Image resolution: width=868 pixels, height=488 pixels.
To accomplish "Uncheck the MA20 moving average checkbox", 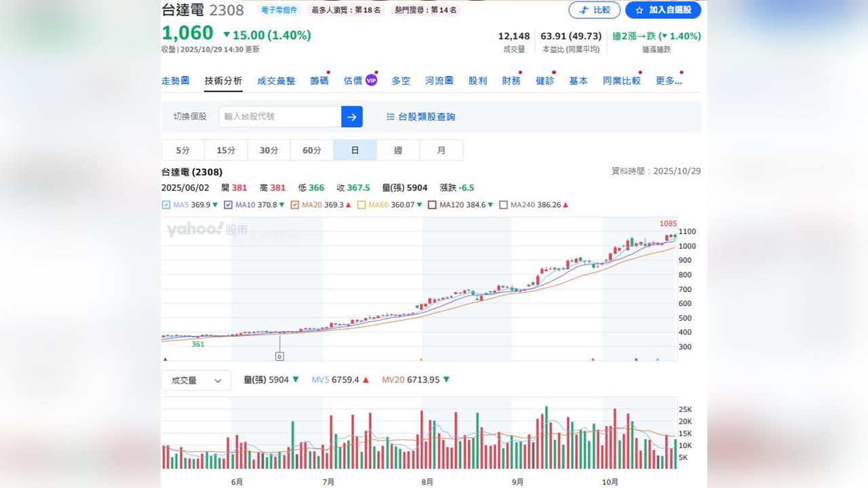I will point(294,204).
